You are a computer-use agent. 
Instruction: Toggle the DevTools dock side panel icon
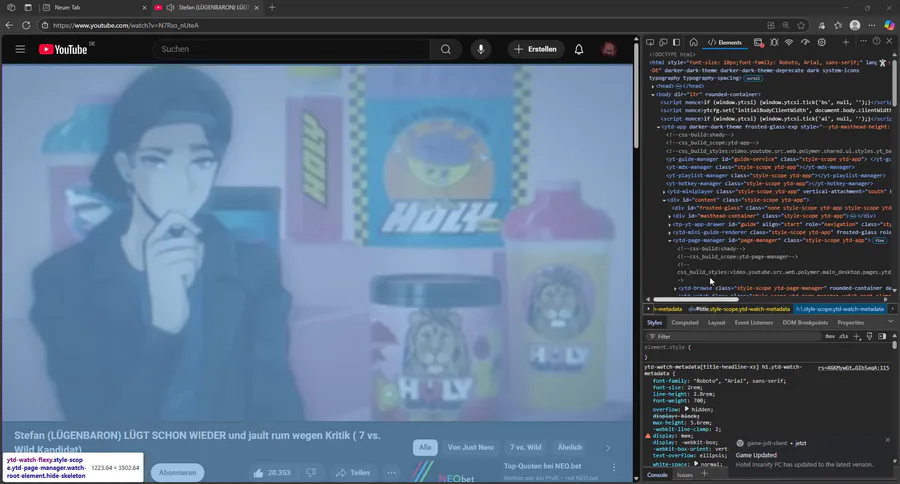pos(677,42)
